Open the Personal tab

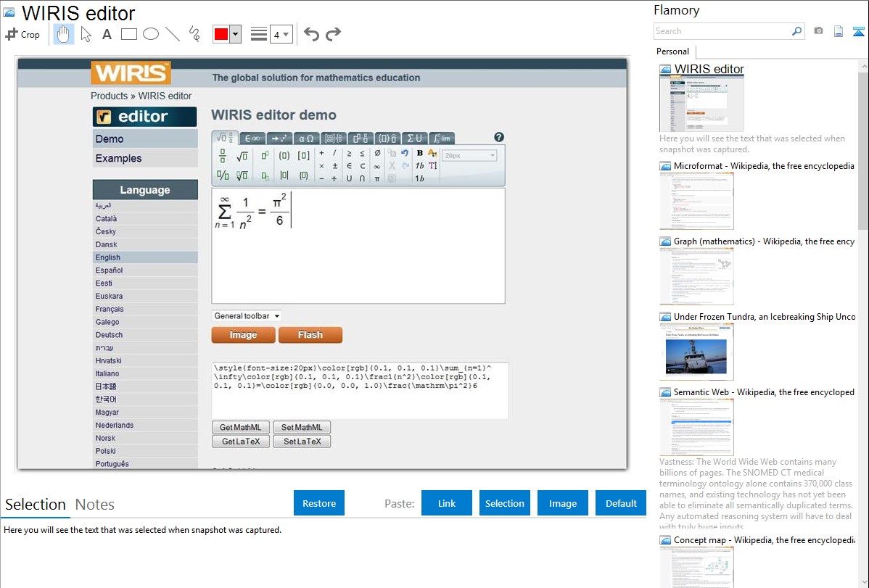[x=672, y=51]
